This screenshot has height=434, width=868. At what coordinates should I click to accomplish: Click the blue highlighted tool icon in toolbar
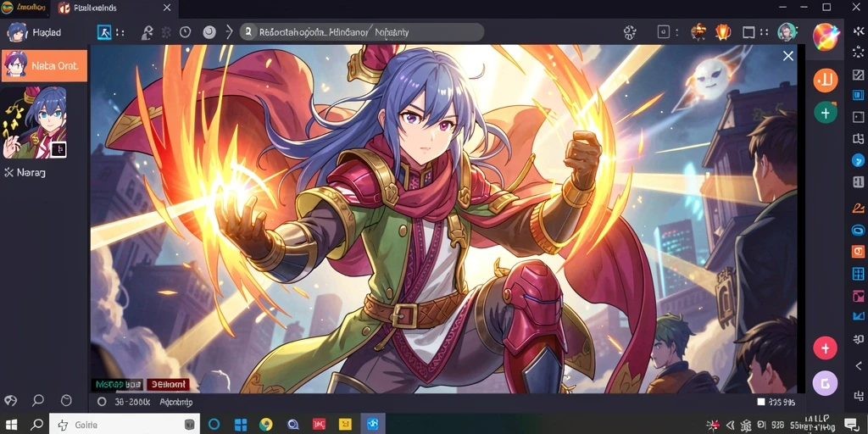pos(104,33)
